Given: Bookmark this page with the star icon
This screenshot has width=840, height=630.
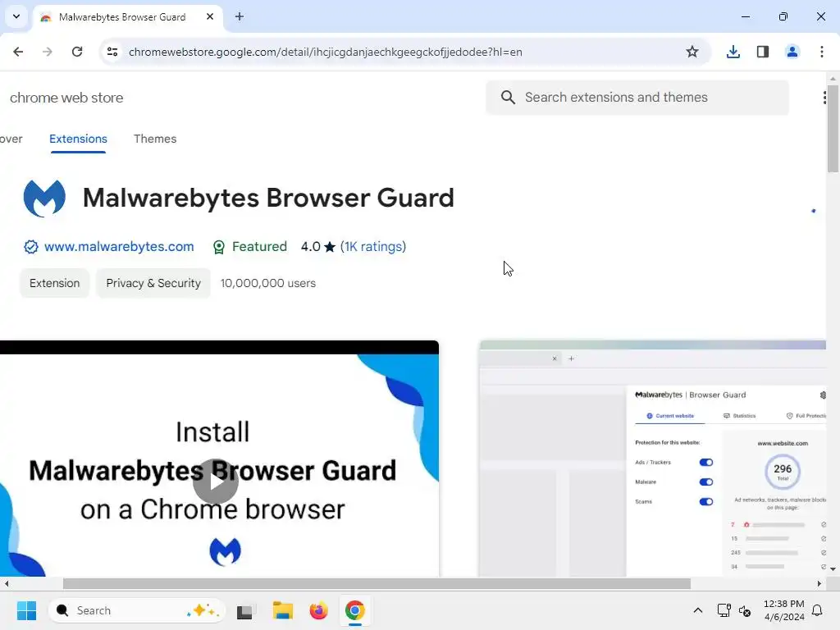Looking at the screenshot, I should click(x=692, y=52).
